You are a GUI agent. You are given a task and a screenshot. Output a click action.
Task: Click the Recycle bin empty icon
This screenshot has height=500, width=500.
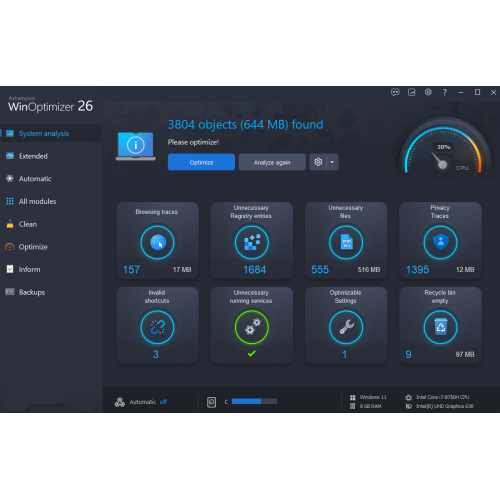click(440, 327)
